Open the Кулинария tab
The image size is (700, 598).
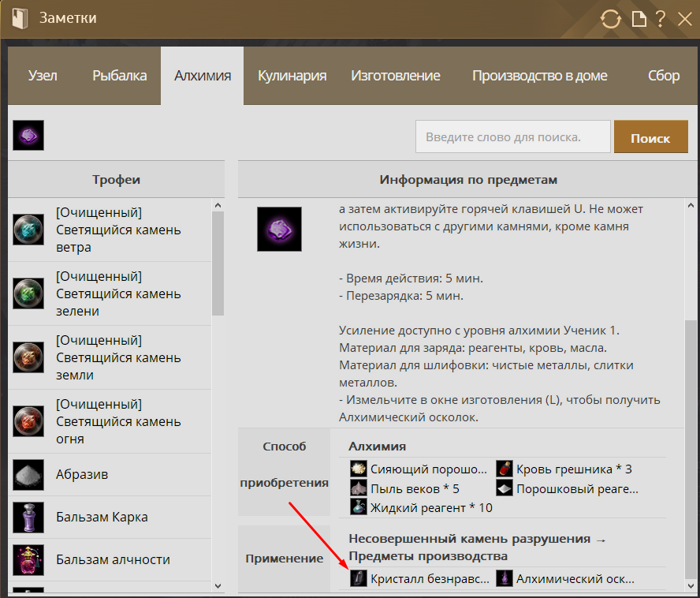(x=292, y=76)
